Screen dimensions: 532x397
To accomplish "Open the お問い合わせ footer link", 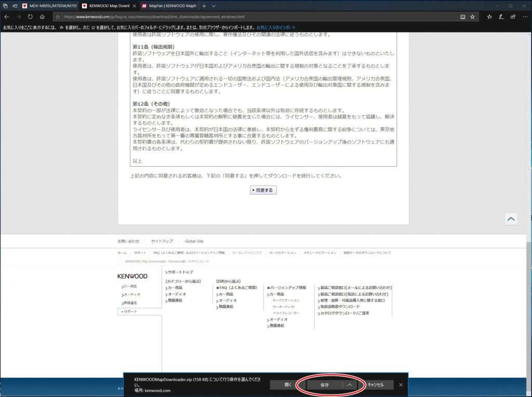I will click(128, 241).
